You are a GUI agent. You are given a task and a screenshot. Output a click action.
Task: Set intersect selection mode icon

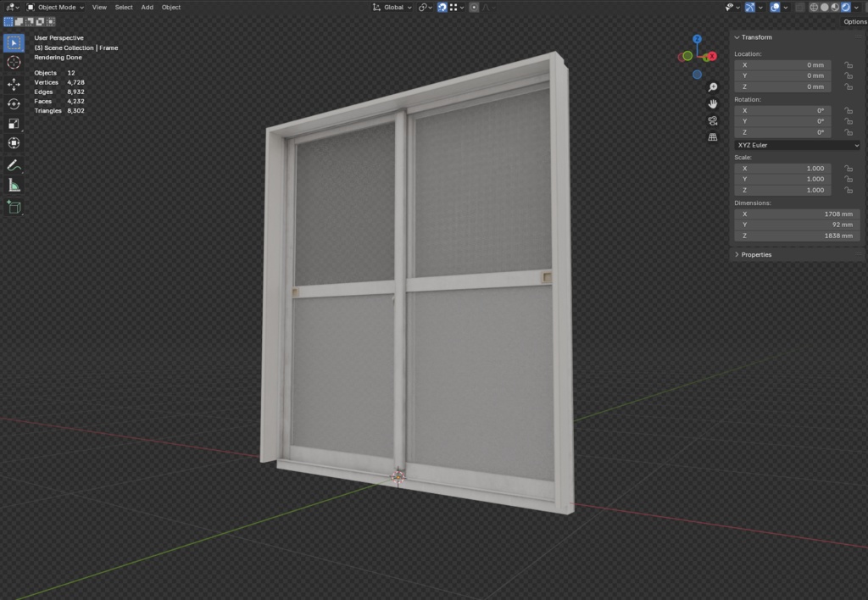(x=50, y=21)
